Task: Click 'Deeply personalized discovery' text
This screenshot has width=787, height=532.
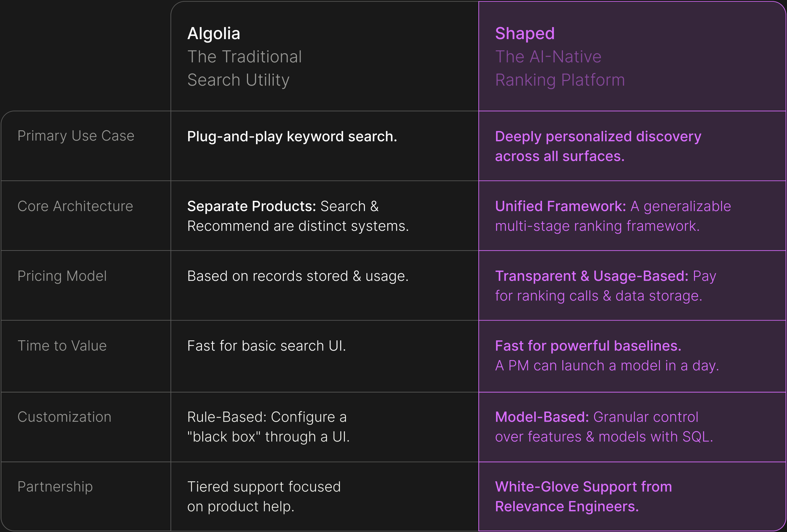Action: [x=598, y=137]
